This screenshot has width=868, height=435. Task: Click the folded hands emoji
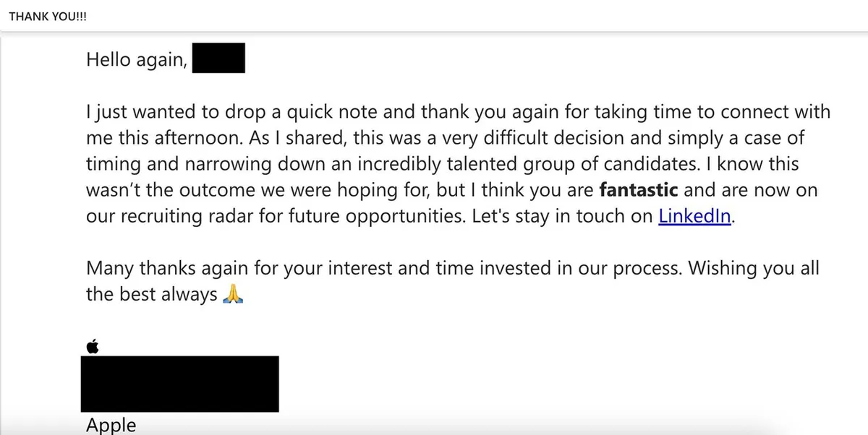[232, 293]
